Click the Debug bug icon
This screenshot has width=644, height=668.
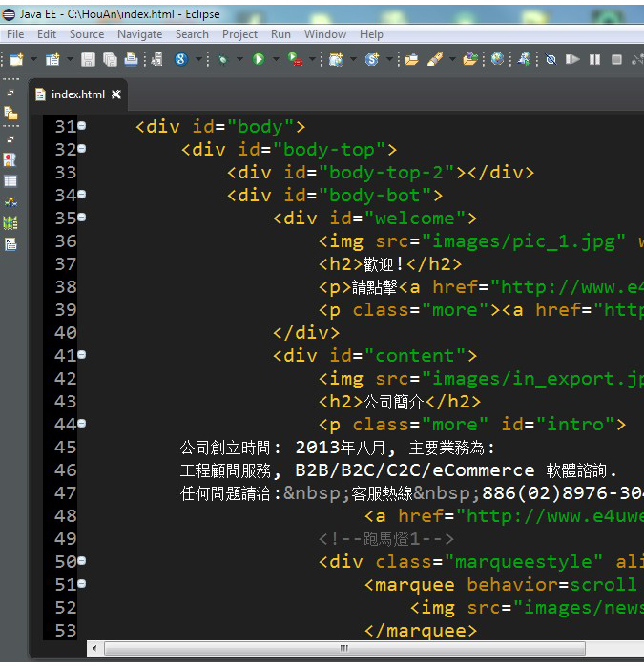222,59
